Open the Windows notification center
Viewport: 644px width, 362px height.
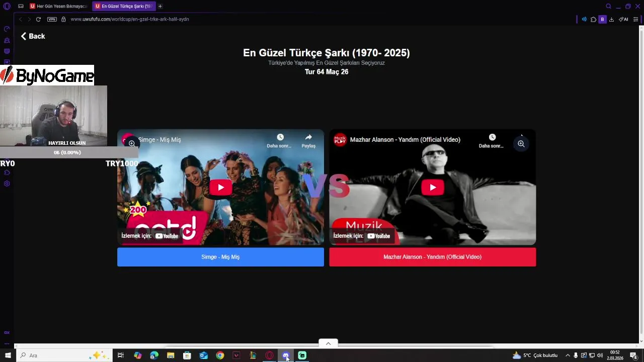pyautogui.click(x=633, y=355)
